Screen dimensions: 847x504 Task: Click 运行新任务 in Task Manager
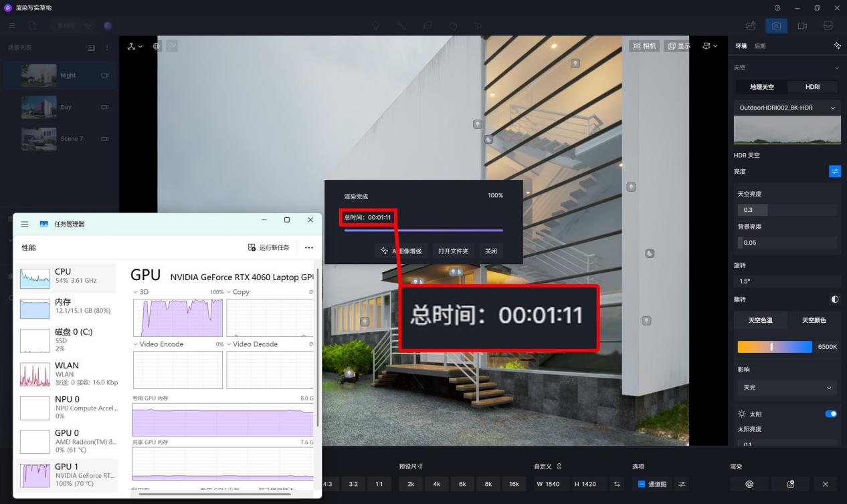pyautogui.click(x=270, y=247)
